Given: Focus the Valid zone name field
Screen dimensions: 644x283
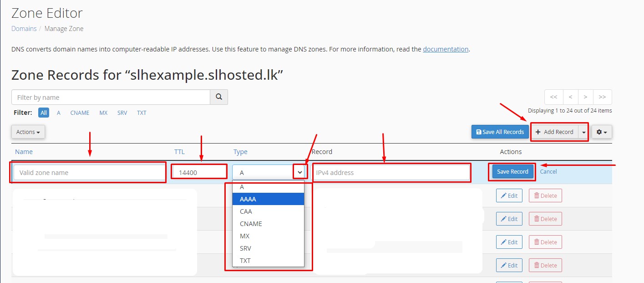Looking at the screenshot, I should coord(90,173).
